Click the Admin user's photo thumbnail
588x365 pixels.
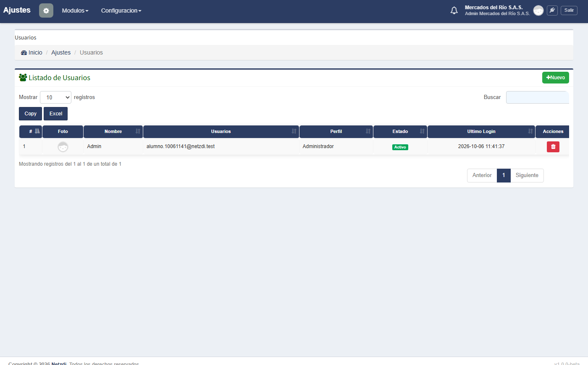(63, 146)
